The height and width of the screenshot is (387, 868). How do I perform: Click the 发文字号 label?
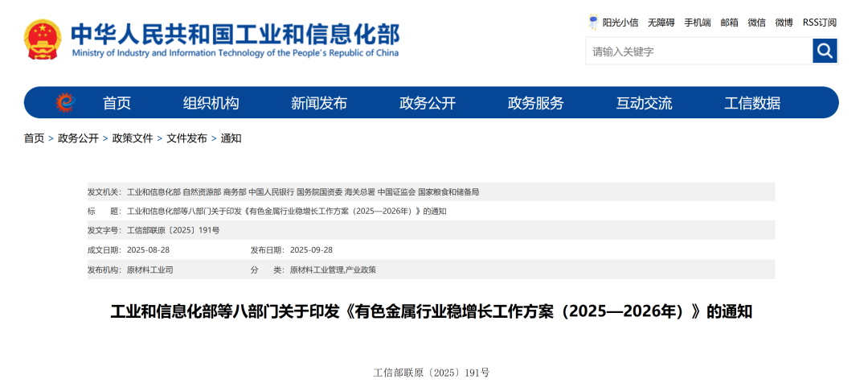pyautogui.click(x=104, y=230)
